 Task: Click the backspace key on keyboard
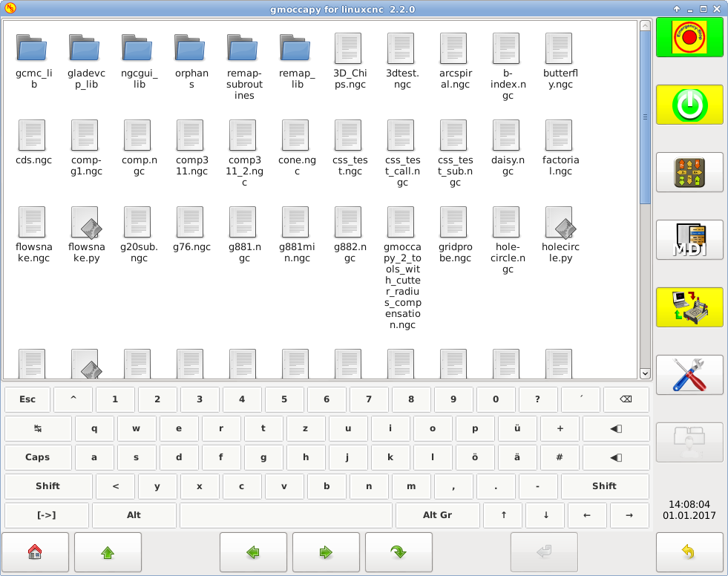tap(626, 399)
